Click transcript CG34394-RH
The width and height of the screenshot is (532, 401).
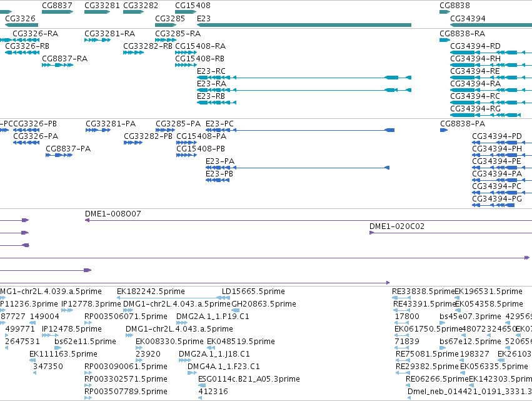475,59
